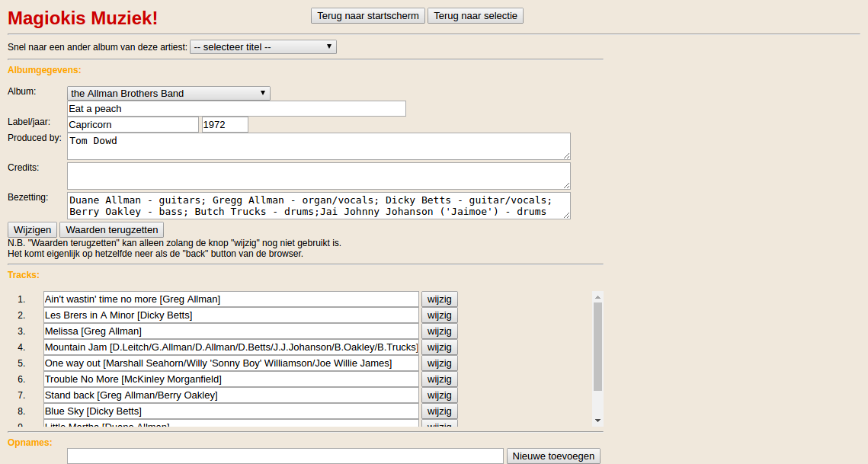Click the year field showing 1972
The height and width of the screenshot is (464, 868).
click(x=225, y=125)
